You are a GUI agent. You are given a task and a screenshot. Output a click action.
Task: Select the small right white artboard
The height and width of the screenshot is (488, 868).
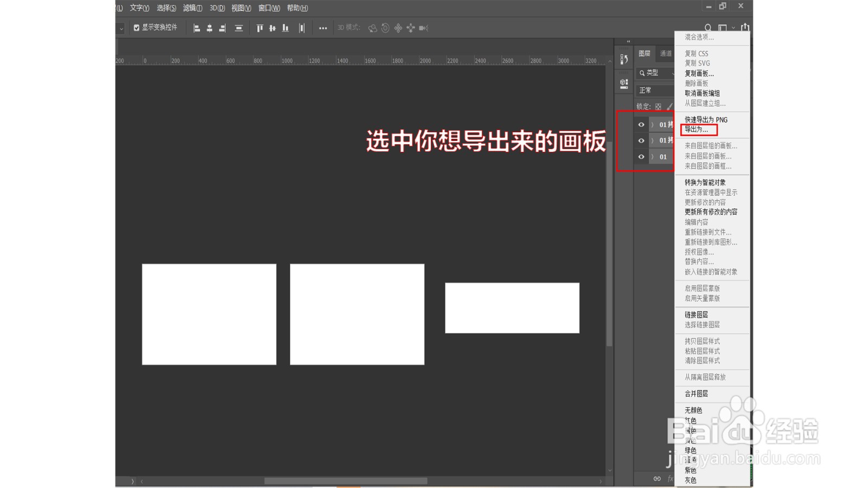click(512, 308)
